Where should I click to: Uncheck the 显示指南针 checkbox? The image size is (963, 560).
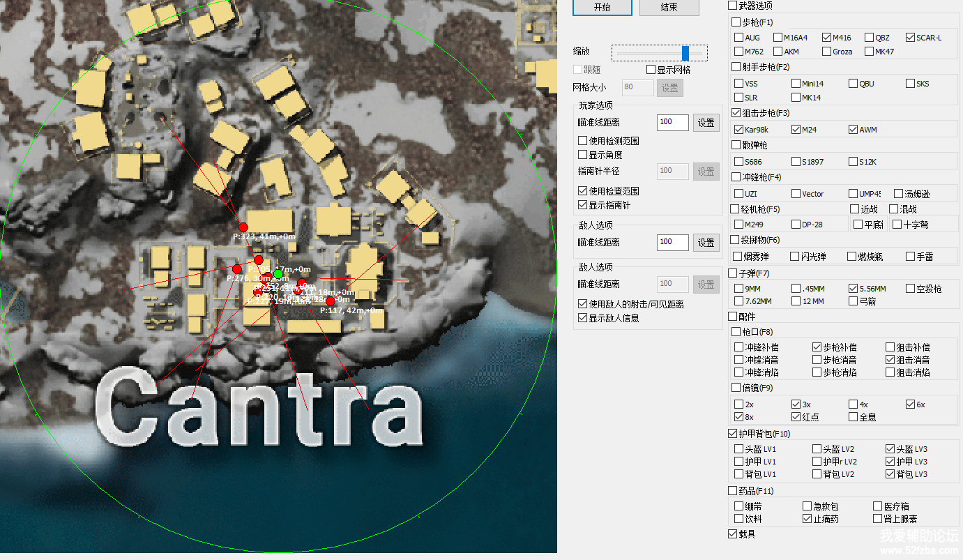coord(583,205)
